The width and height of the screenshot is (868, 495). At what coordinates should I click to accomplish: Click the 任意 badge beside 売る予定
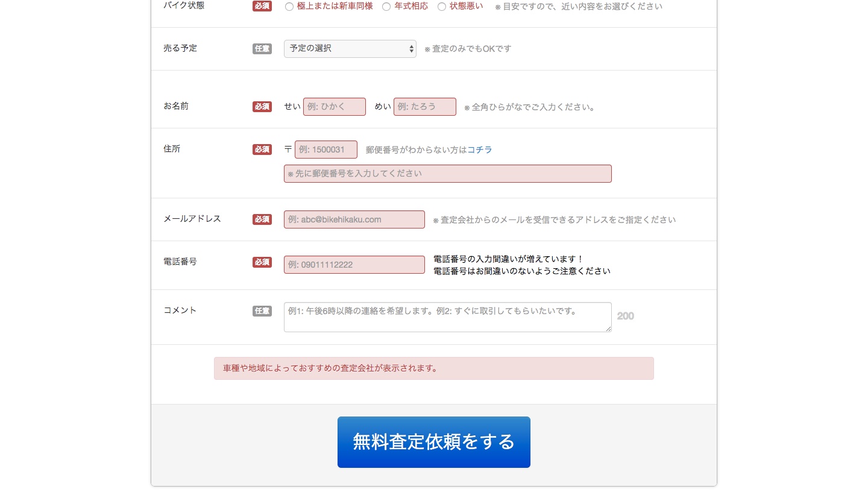coord(262,49)
